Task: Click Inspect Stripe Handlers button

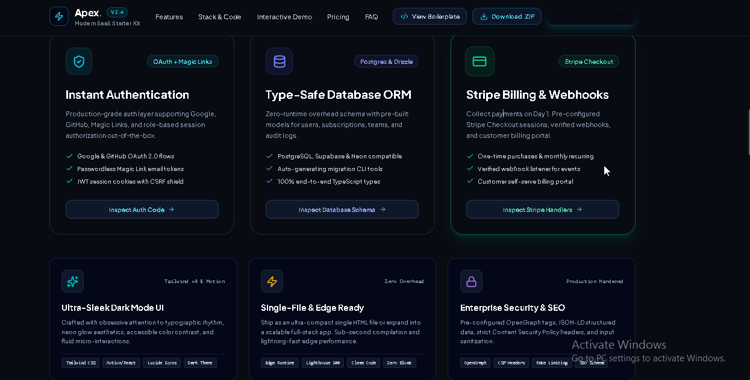Action: [x=542, y=210]
